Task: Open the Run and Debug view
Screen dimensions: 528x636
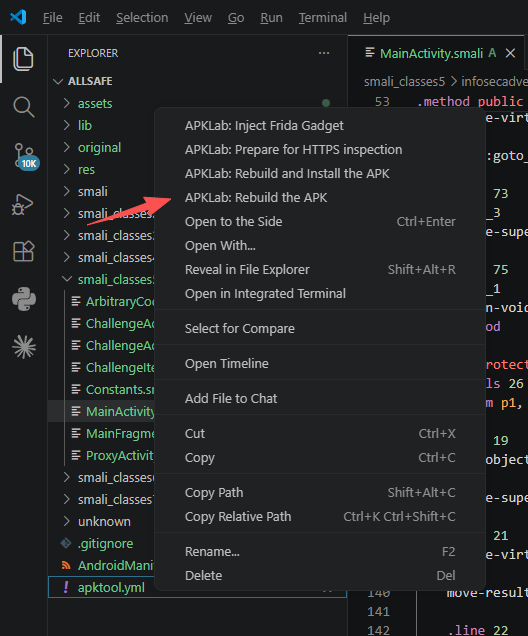Action: click(x=23, y=204)
